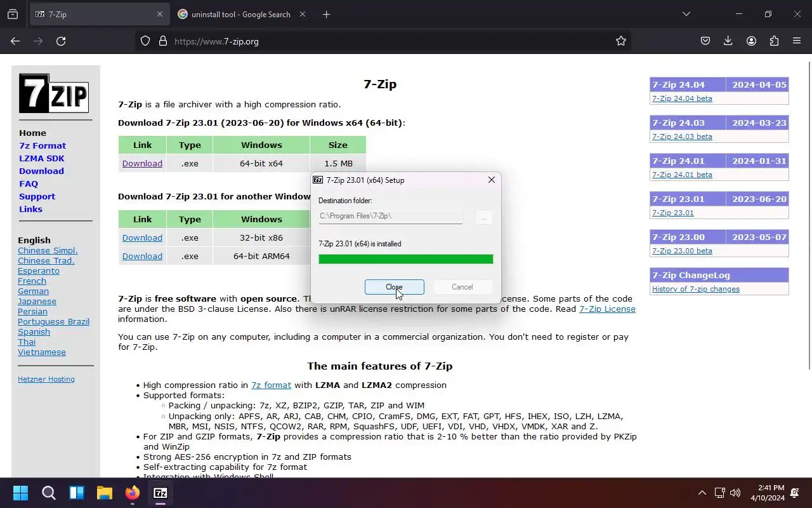The width and height of the screenshot is (812, 508).
Task: Open the Hetzner Hosting link
Action: tap(46, 379)
